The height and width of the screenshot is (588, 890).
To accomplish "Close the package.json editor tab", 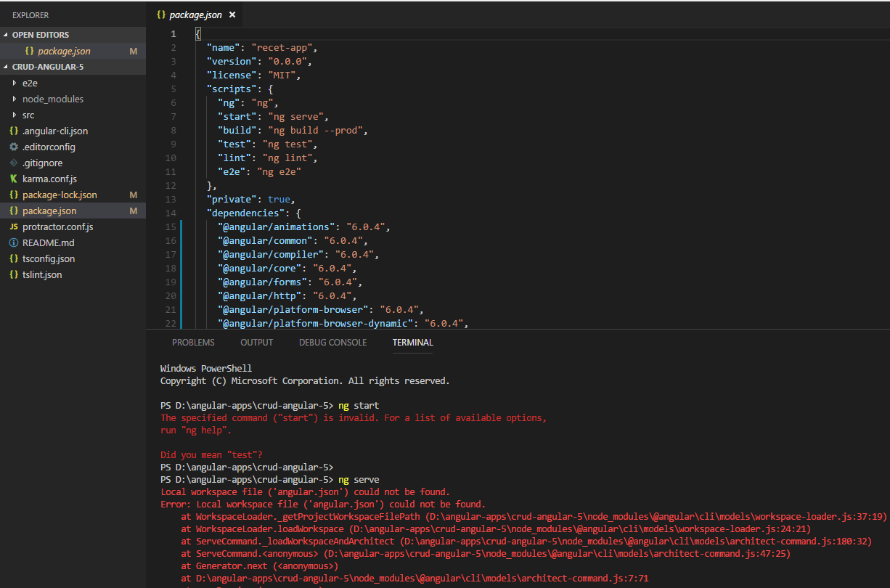I will pos(232,14).
